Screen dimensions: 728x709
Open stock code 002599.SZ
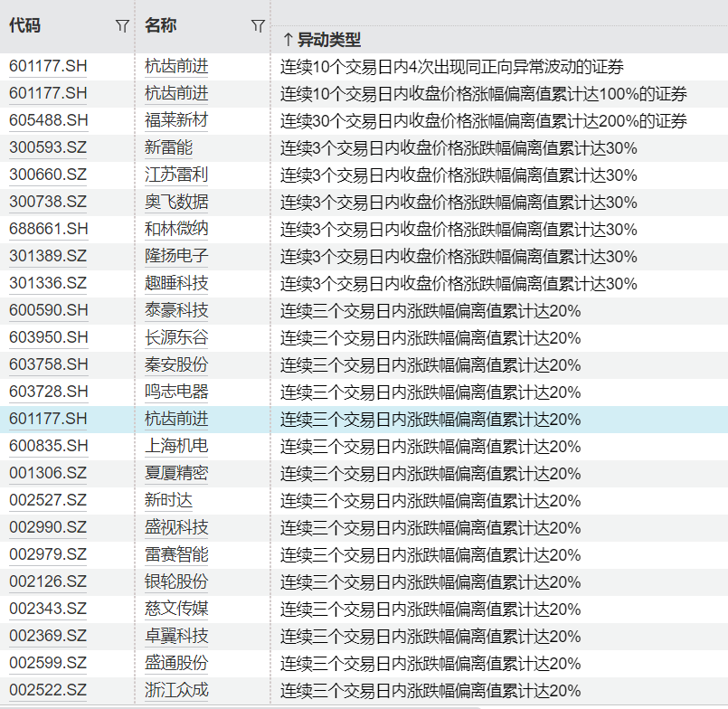coord(48,663)
